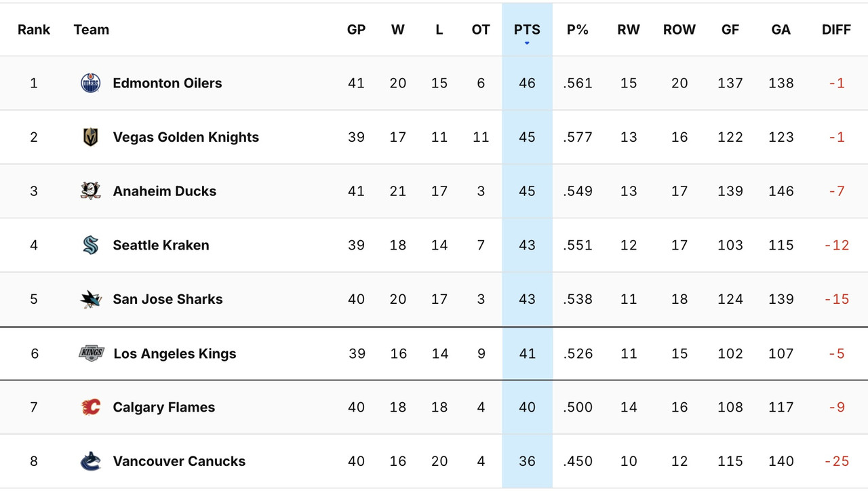868x491 pixels.
Task: Click the Los Angeles Kings logo
Action: coord(90,353)
